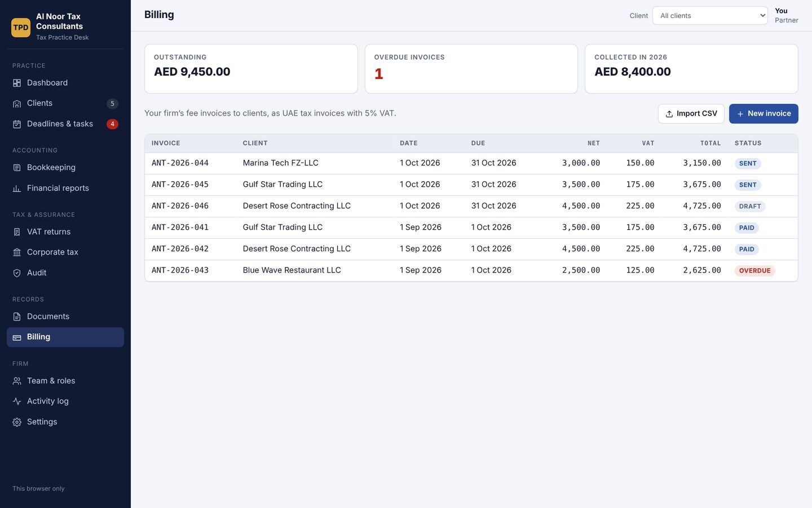Click the Clients building icon

[x=17, y=103]
